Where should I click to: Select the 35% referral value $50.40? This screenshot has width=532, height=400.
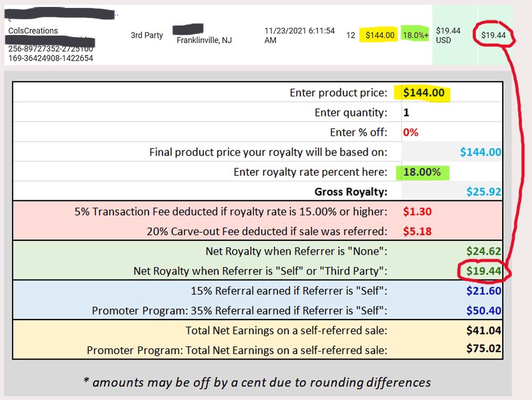(x=484, y=311)
